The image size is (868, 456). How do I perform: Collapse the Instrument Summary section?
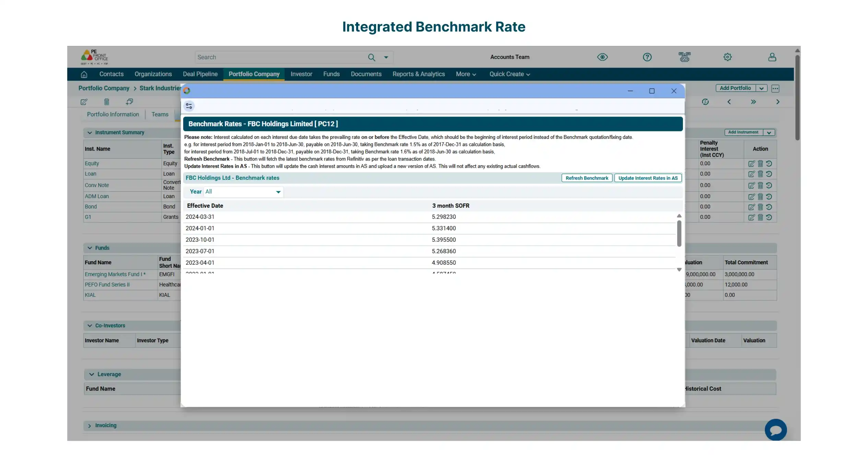pos(90,133)
